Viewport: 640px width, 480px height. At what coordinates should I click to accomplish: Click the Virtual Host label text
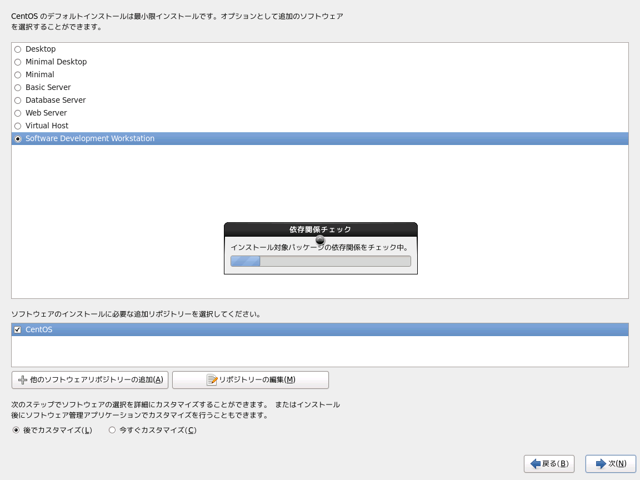[x=47, y=125]
